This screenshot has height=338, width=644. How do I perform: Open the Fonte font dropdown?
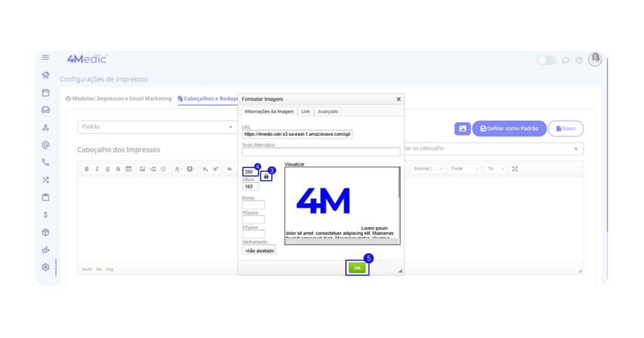465,169
